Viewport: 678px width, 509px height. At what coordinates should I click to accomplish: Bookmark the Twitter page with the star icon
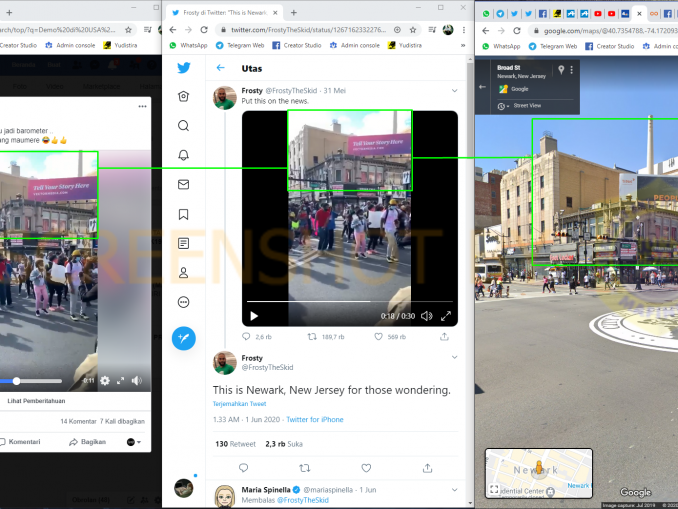point(413,30)
